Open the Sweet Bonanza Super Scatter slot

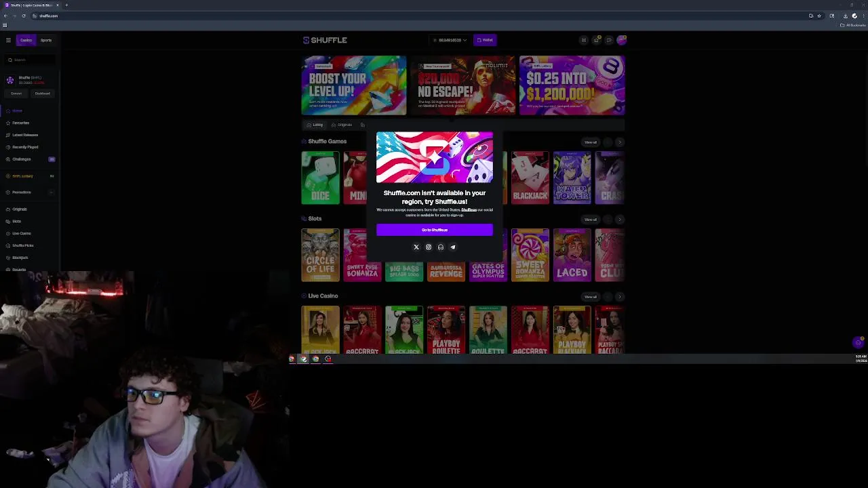point(530,255)
